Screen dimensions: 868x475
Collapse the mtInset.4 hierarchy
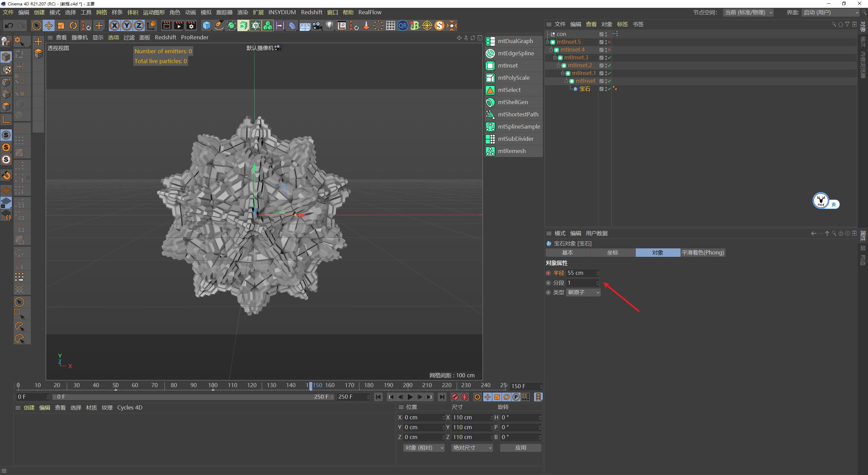pyautogui.click(x=552, y=50)
